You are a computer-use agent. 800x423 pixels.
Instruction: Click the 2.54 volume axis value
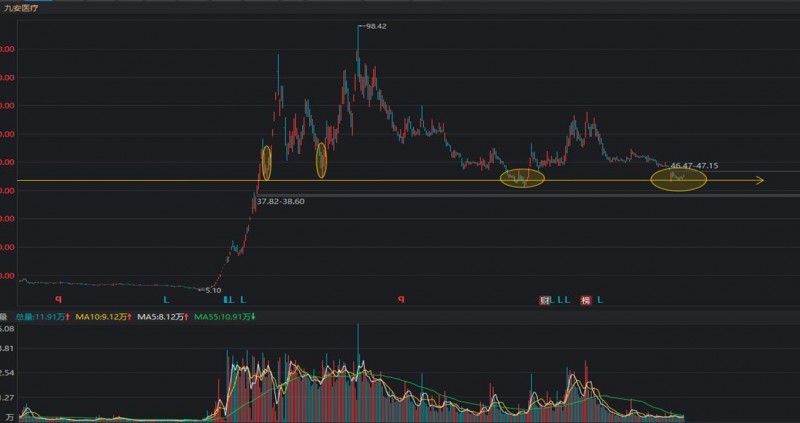point(9,373)
